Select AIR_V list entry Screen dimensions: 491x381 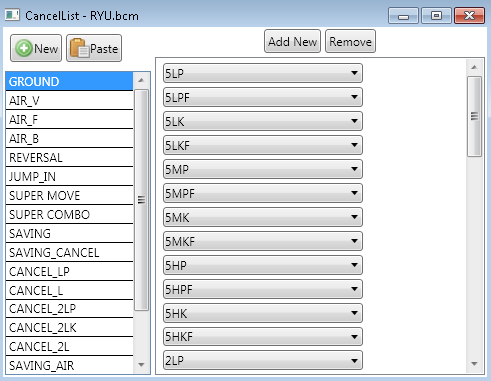click(69, 100)
